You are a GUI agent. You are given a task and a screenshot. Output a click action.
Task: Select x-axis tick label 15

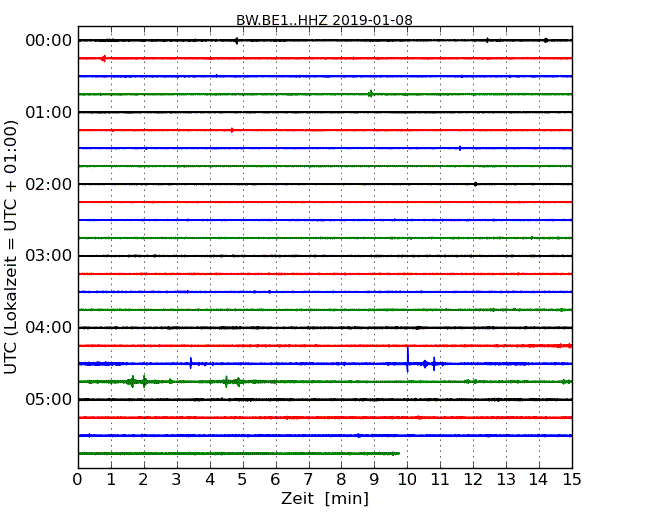point(572,479)
